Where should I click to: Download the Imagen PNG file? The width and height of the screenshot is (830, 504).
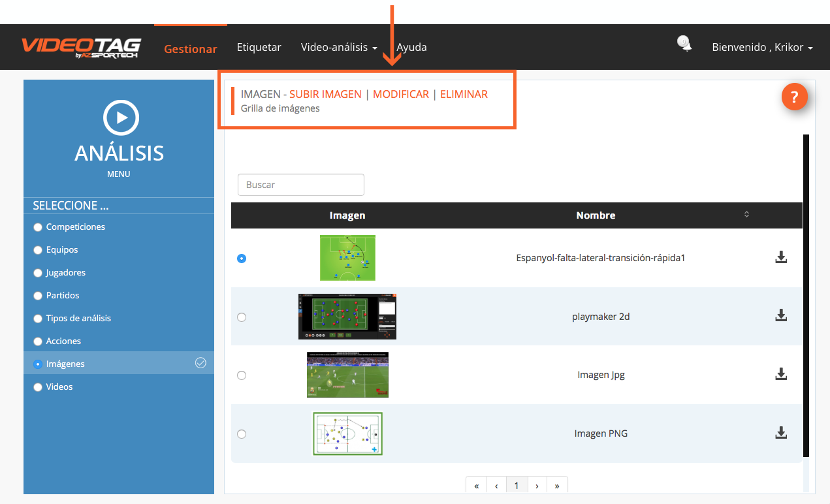780,433
